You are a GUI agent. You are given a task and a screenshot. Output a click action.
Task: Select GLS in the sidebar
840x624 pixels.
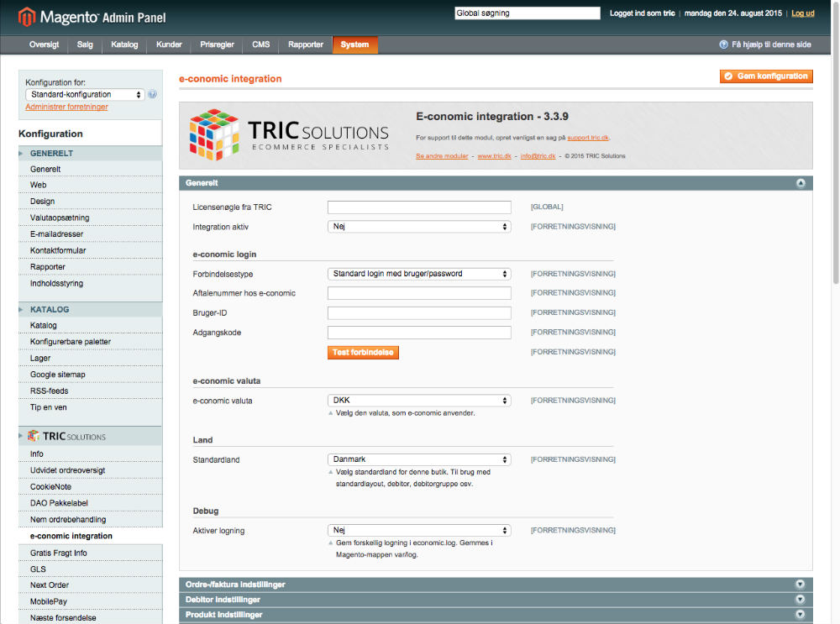point(38,569)
